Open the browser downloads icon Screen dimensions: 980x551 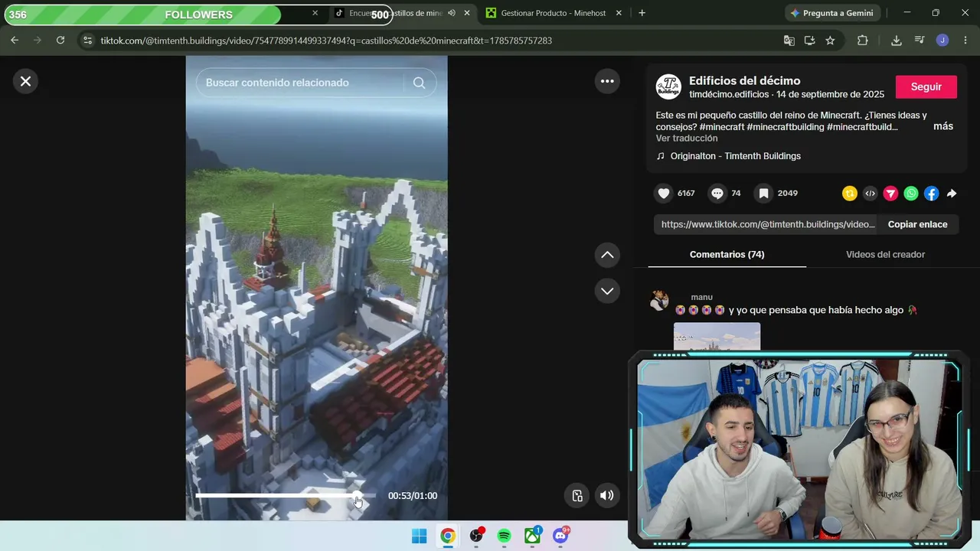coord(897,41)
